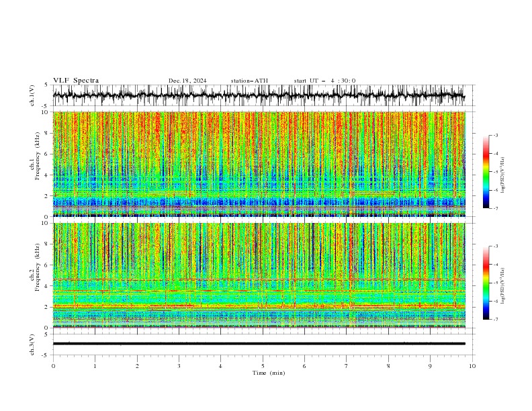Click the ch.1 spectrogram plot
Viewport: 532px width, 411px height.
pos(259,164)
